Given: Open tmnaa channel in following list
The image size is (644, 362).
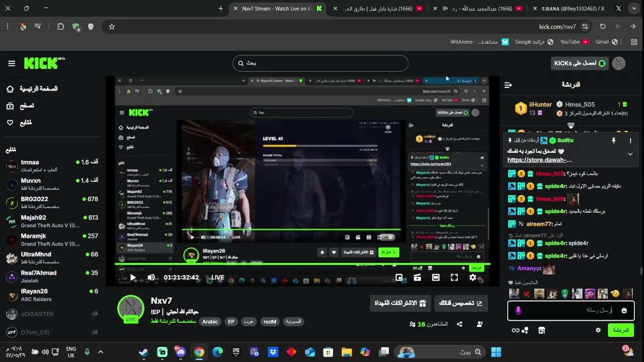Looking at the screenshot, I should pyautogui.click(x=52, y=166).
